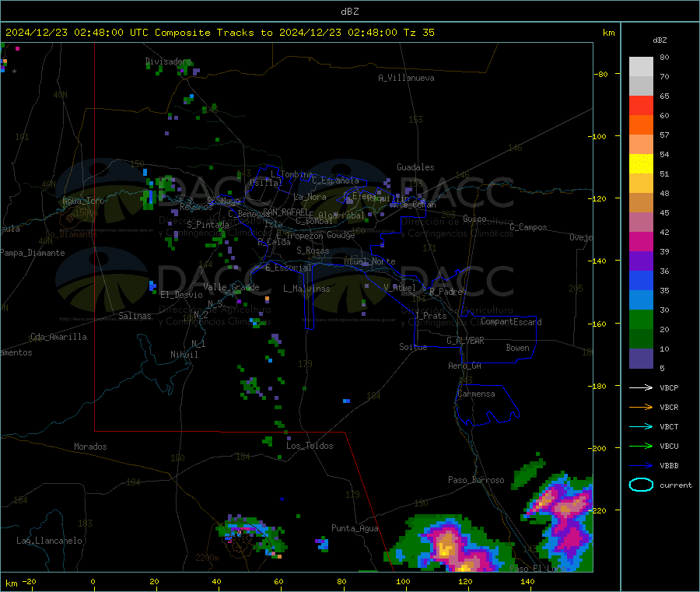This screenshot has height=592, width=700.
Task: Click the L_Malvinas place label
Action: pyautogui.click(x=306, y=289)
